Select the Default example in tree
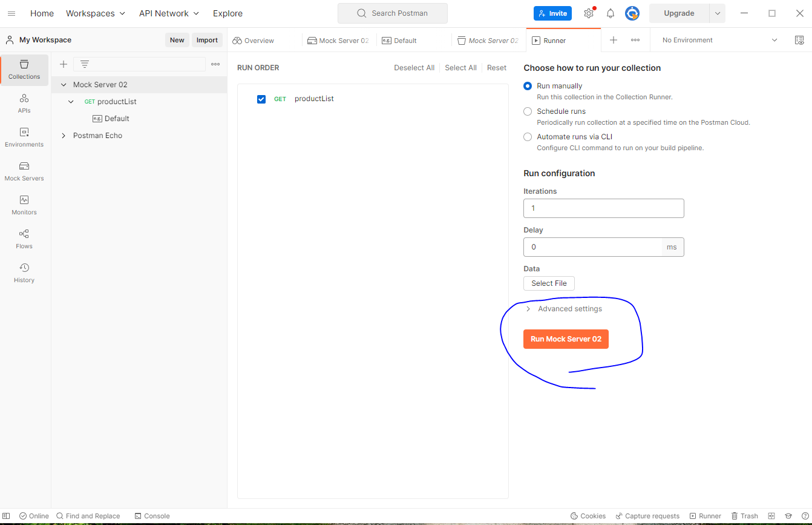This screenshot has width=812, height=525. tap(117, 119)
